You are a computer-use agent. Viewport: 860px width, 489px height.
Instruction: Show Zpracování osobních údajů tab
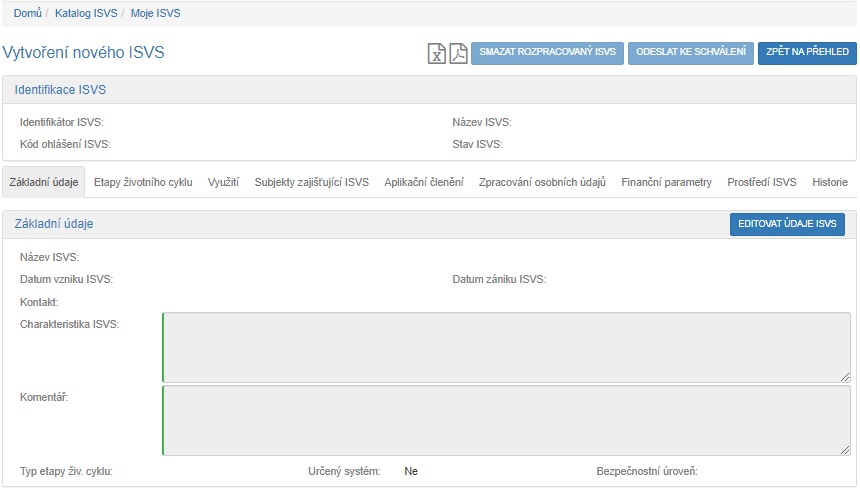[x=542, y=182]
